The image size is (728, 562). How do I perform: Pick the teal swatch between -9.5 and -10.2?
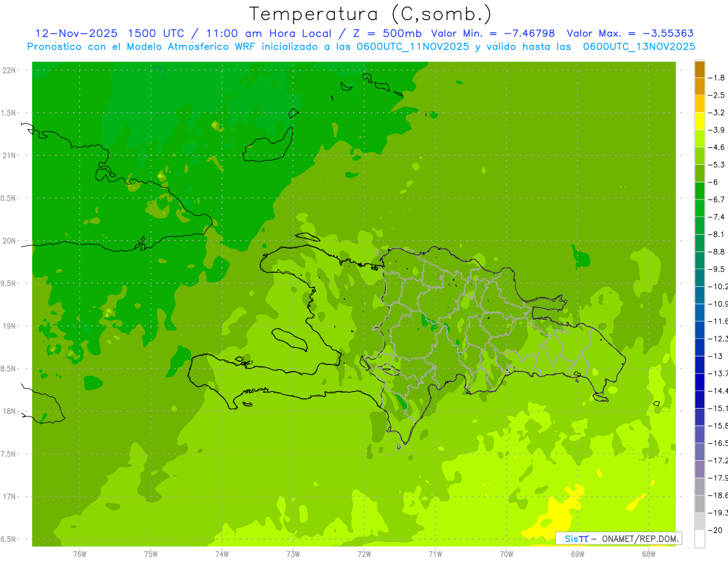[699, 278]
